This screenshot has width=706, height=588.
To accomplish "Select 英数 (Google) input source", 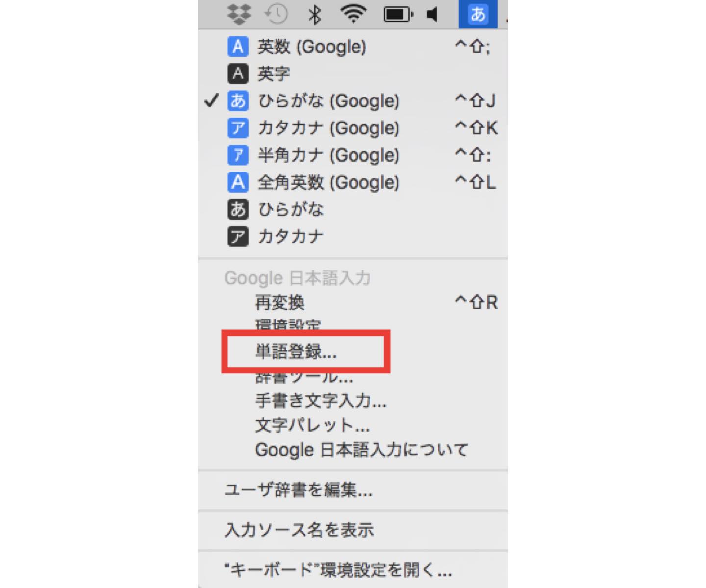I will [x=353, y=47].
